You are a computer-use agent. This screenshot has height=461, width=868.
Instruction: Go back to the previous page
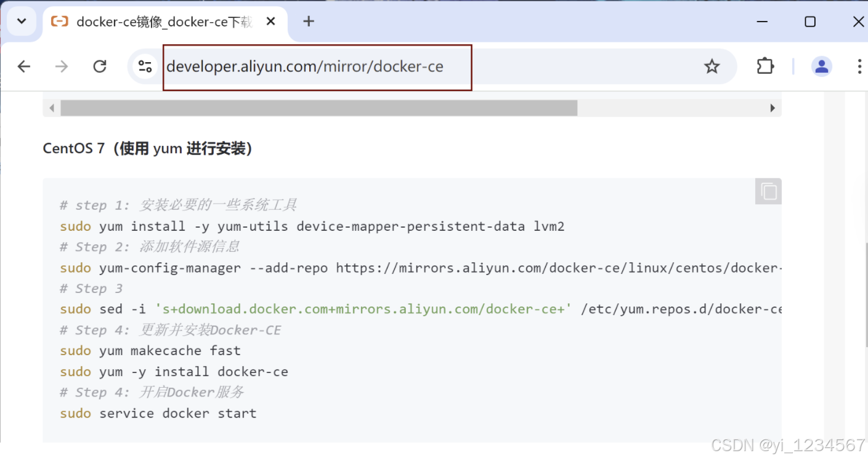point(24,66)
